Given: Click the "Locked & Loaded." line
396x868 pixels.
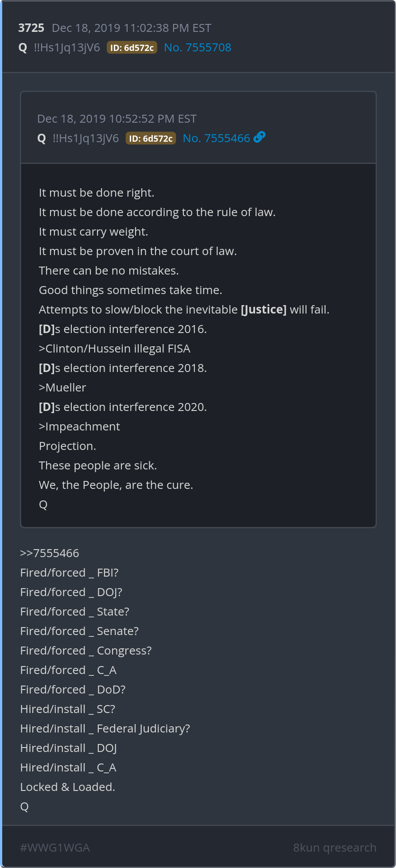Looking at the screenshot, I should 68,787.
